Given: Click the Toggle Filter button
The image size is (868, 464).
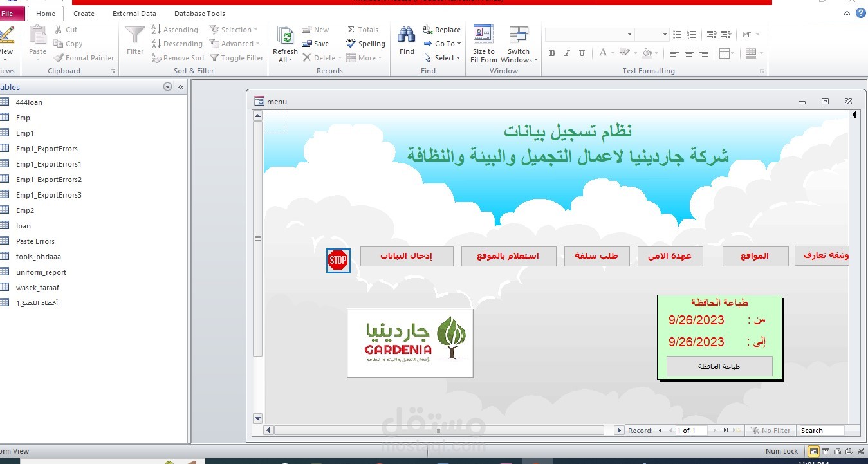Looking at the screenshot, I should [237, 58].
